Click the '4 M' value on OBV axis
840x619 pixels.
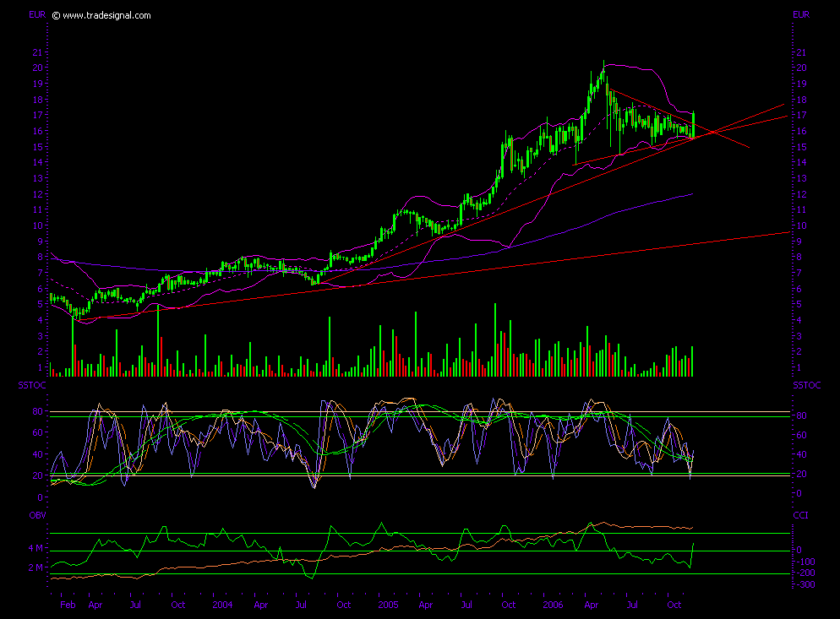tap(35, 548)
